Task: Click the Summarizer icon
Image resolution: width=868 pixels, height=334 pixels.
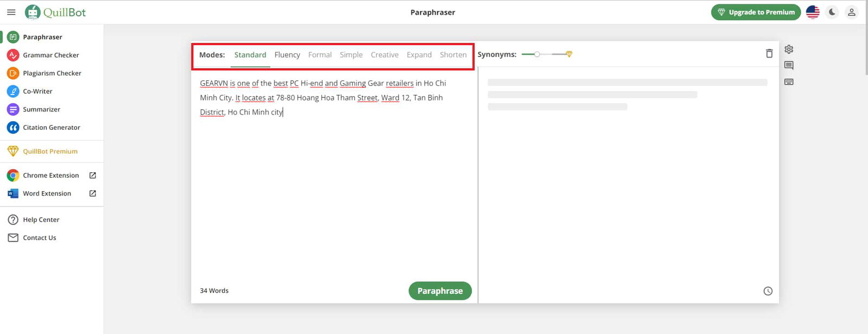Action: tap(13, 109)
